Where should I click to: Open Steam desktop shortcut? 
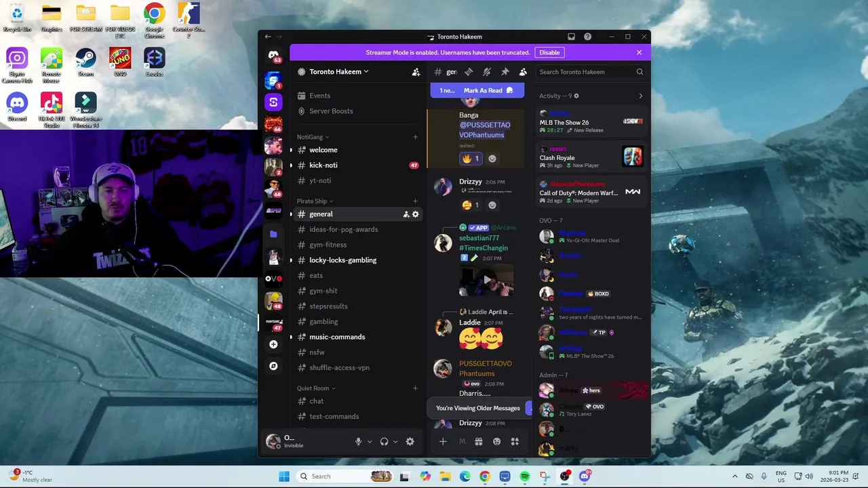click(x=85, y=61)
